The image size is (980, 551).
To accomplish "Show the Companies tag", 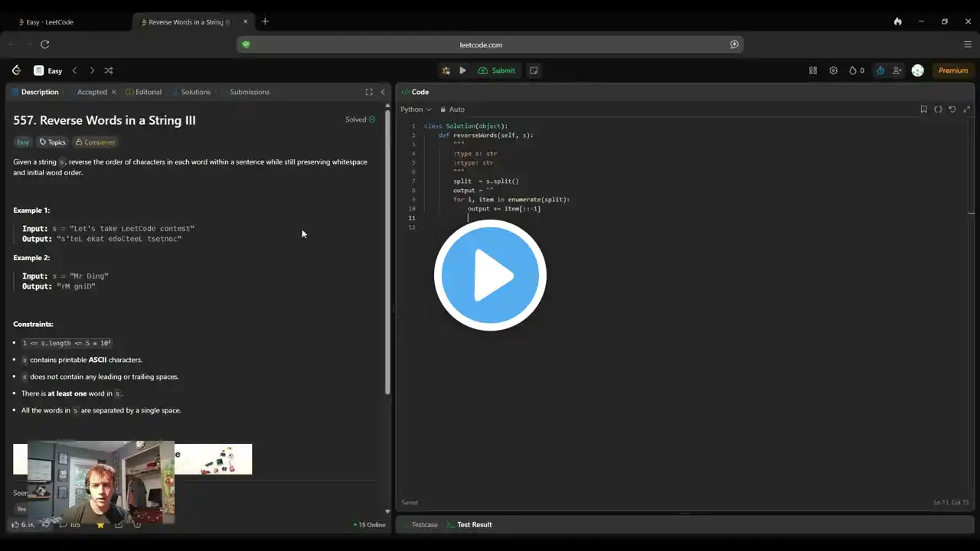I will (96, 142).
